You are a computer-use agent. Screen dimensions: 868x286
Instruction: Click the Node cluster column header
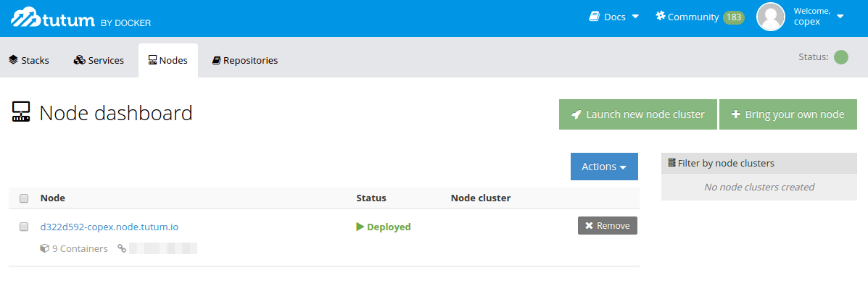pos(481,198)
